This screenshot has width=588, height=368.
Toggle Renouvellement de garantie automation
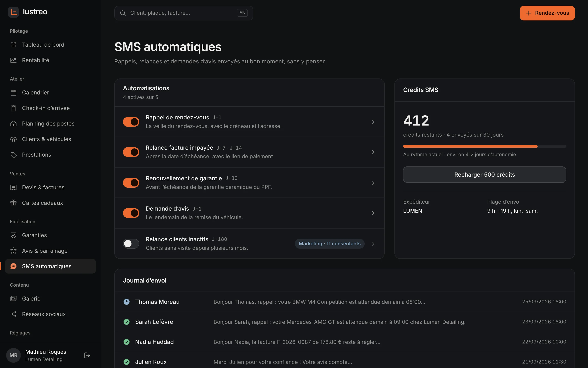click(131, 183)
